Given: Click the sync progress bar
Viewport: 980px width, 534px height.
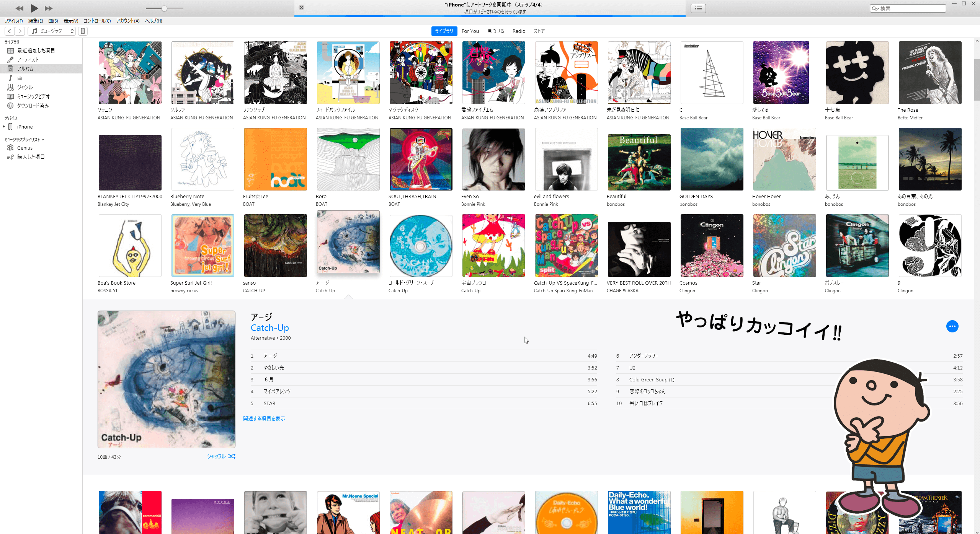Looking at the screenshot, I should (490, 16).
